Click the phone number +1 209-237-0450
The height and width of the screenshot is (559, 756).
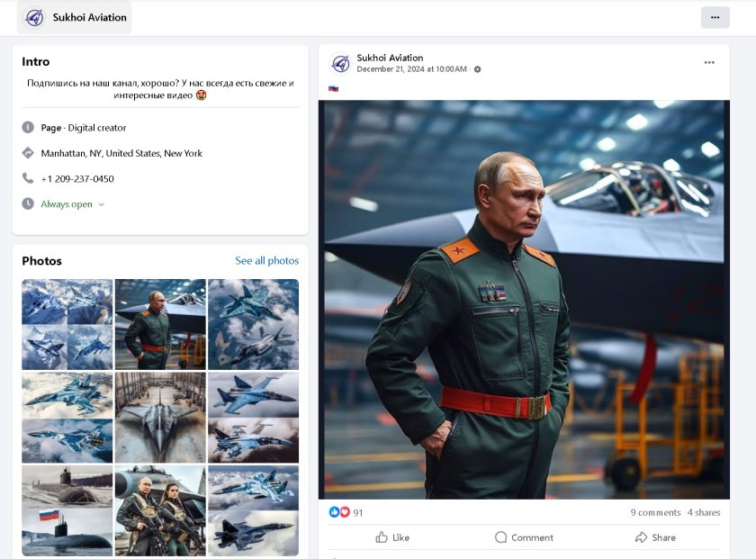(x=77, y=178)
